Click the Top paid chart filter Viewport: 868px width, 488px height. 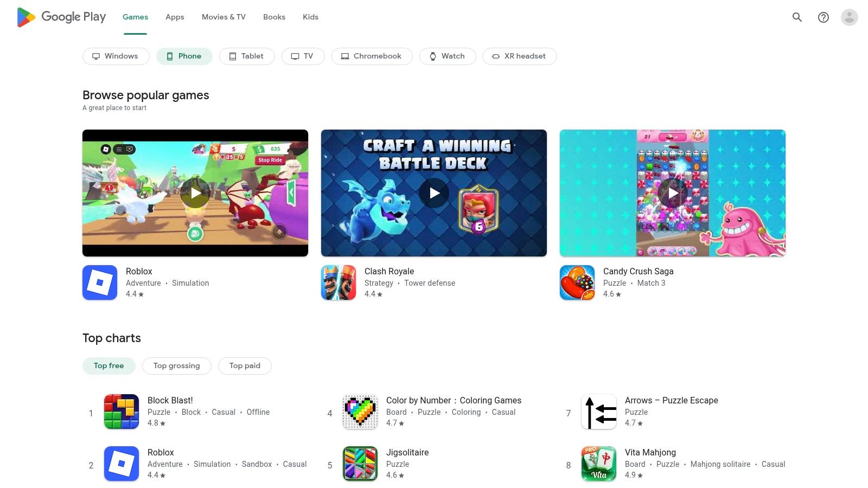(245, 365)
